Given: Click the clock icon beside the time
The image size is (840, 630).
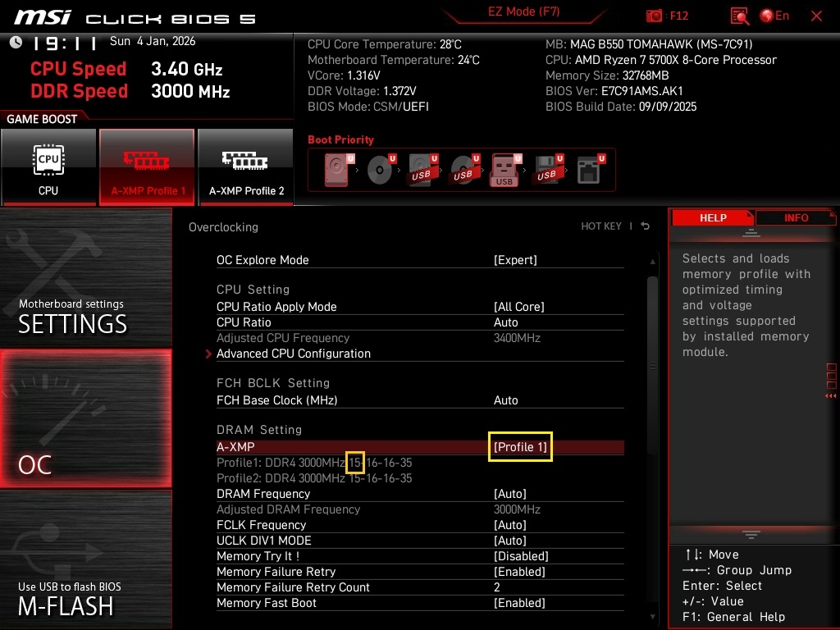Looking at the screenshot, I should point(16,42).
